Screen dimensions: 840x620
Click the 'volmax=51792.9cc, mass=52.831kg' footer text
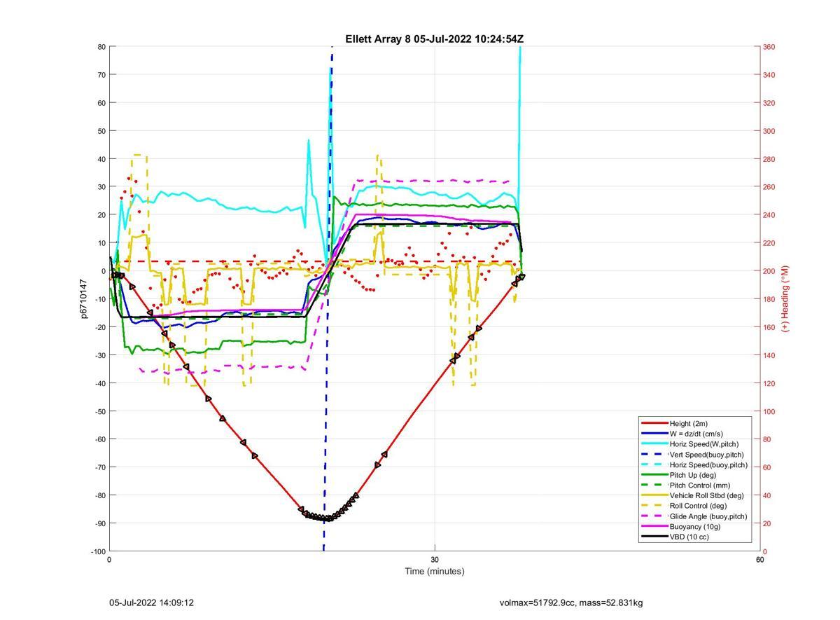(571, 602)
